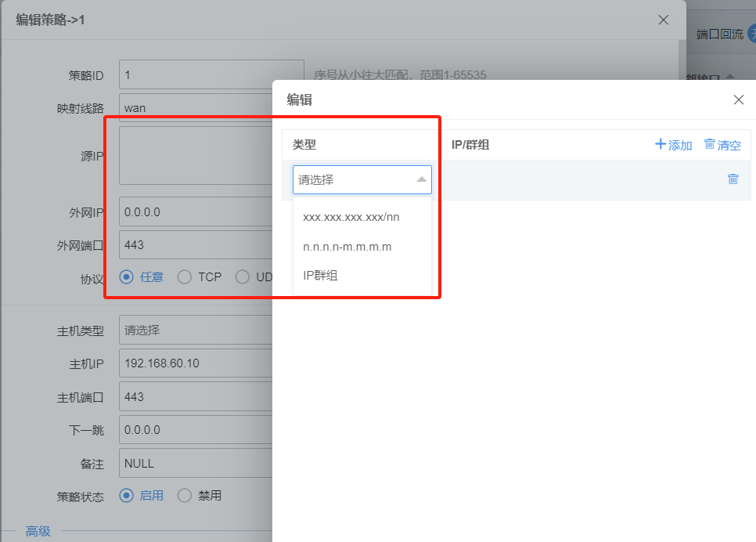Click the 备注 field showing NULL

[196, 463]
